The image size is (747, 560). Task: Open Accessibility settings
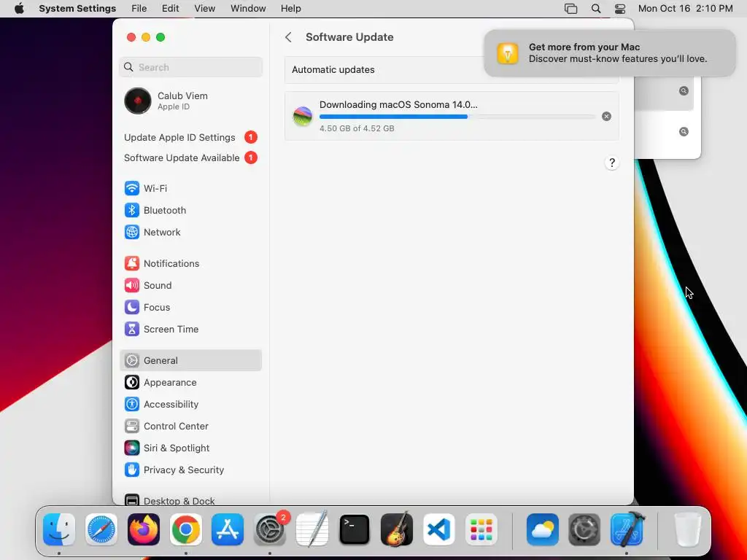[190, 404]
